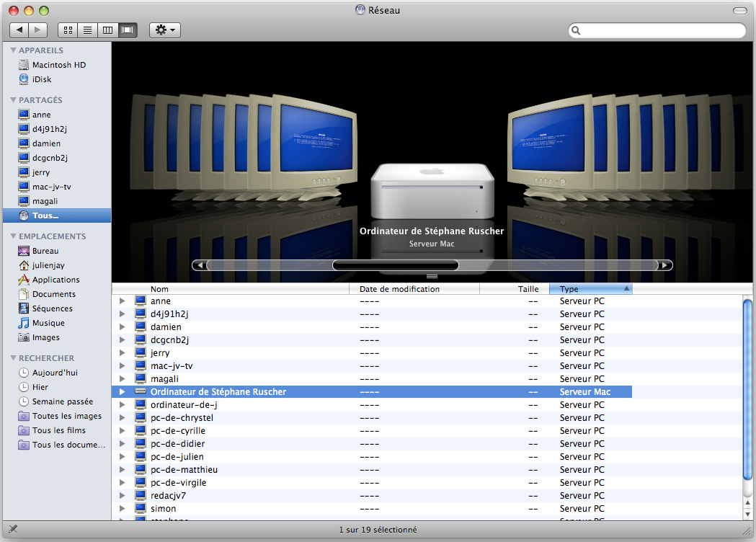Image resolution: width=756 pixels, height=542 pixels.
Task: Click the left arrow of Cover Flow scrollbar
Action: 200,265
